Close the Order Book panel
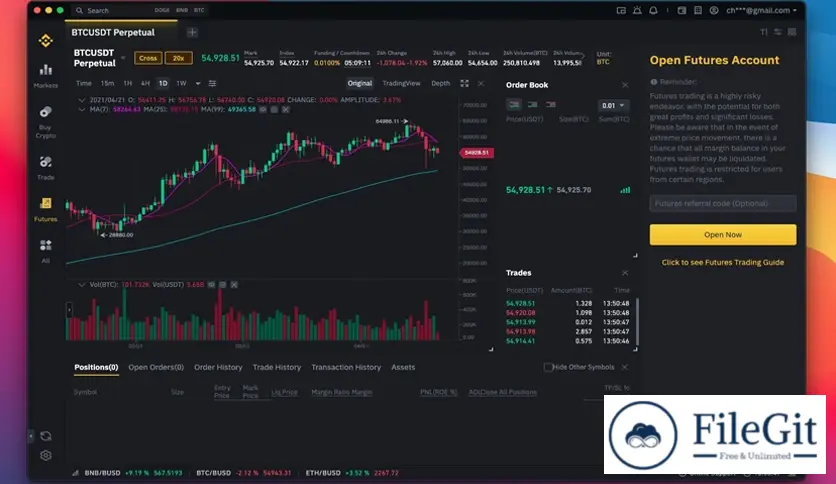Viewport: 836px width, 484px height. (625, 85)
